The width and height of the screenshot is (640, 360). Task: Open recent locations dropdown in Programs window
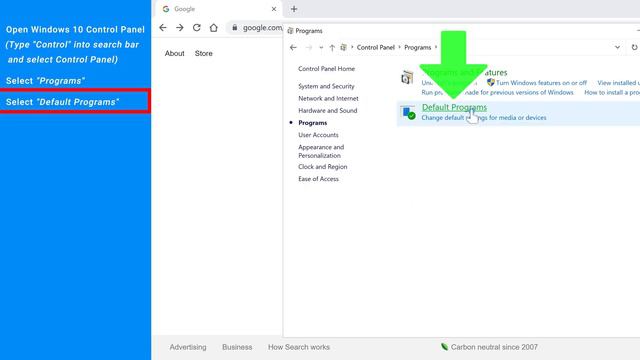(x=321, y=47)
